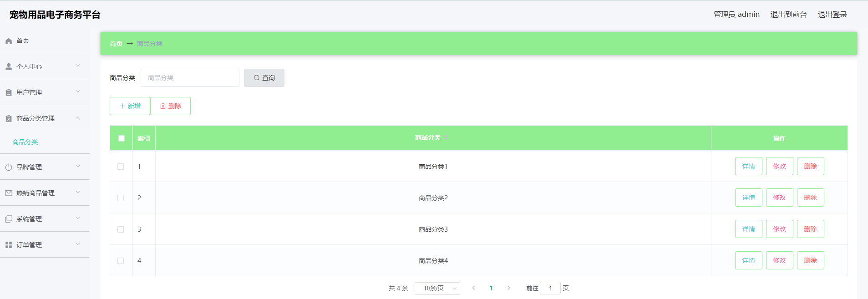Expand the 热销商品管理 menu chevron
This screenshot has width=868, height=299.
point(78,192)
